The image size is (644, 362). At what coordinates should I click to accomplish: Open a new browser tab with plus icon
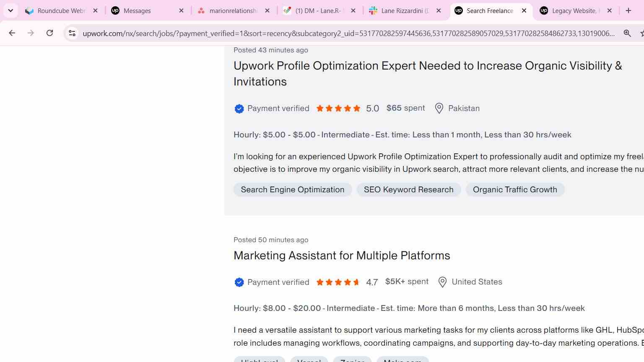coord(628,10)
